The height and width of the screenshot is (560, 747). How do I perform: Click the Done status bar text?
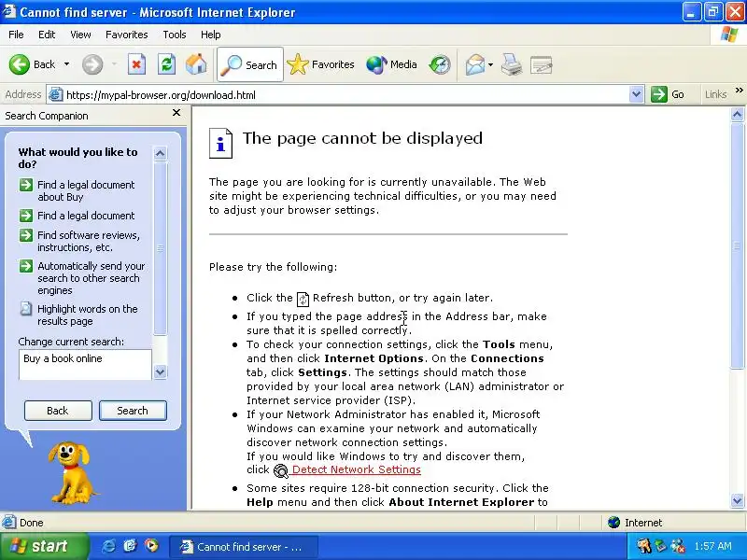[32, 523]
